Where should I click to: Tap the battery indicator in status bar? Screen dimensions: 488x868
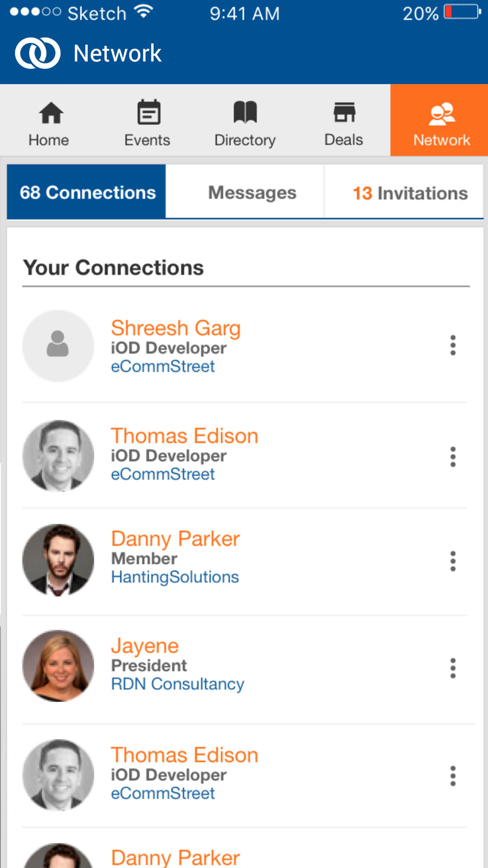click(x=462, y=12)
